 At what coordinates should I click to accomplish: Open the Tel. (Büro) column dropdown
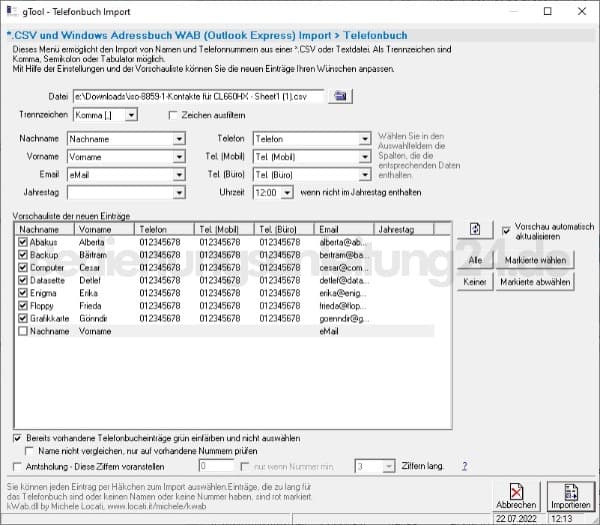[x=365, y=175]
